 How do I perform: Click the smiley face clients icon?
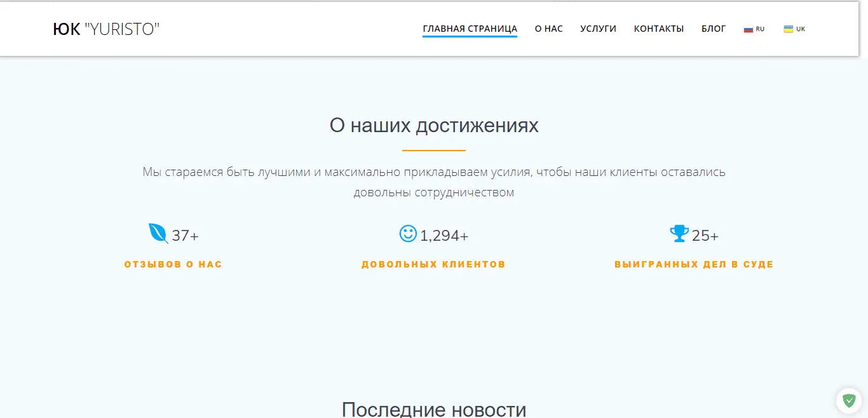[408, 234]
